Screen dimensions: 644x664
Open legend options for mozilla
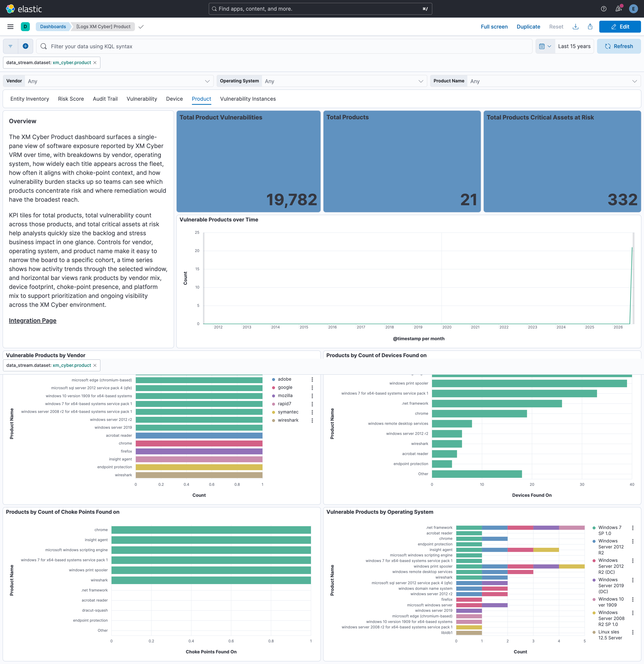[x=312, y=396]
